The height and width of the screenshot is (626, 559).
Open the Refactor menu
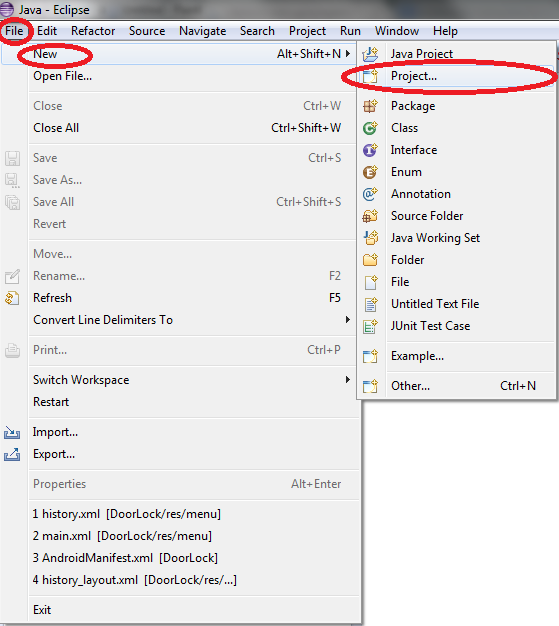[93, 31]
